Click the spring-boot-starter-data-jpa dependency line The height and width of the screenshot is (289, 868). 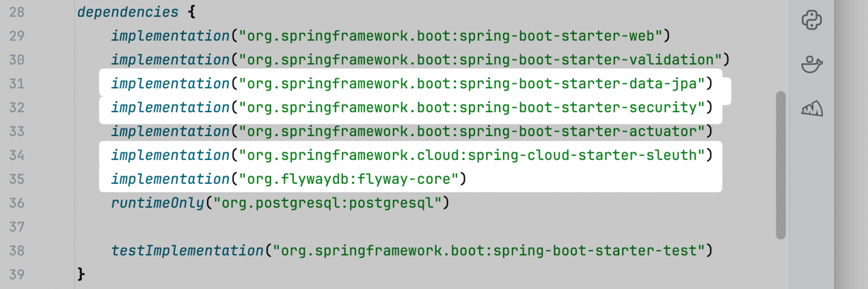point(412,83)
